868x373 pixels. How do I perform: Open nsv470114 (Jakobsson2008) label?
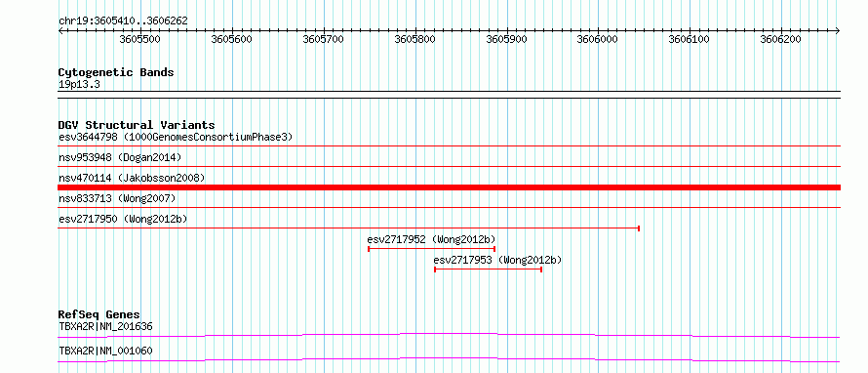pos(132,178)
